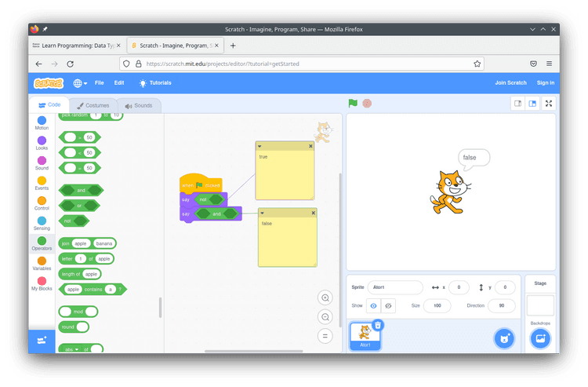Viewport: 588px width, 387px height.
Task: Delete the selected sprite with trash icon
Action: click(x=378, y=325)
